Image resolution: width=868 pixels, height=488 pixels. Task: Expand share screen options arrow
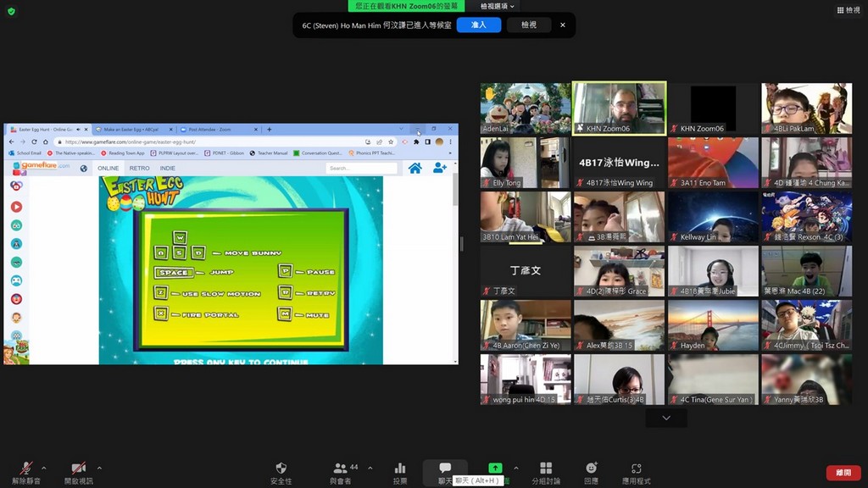(x=516, y=468)
